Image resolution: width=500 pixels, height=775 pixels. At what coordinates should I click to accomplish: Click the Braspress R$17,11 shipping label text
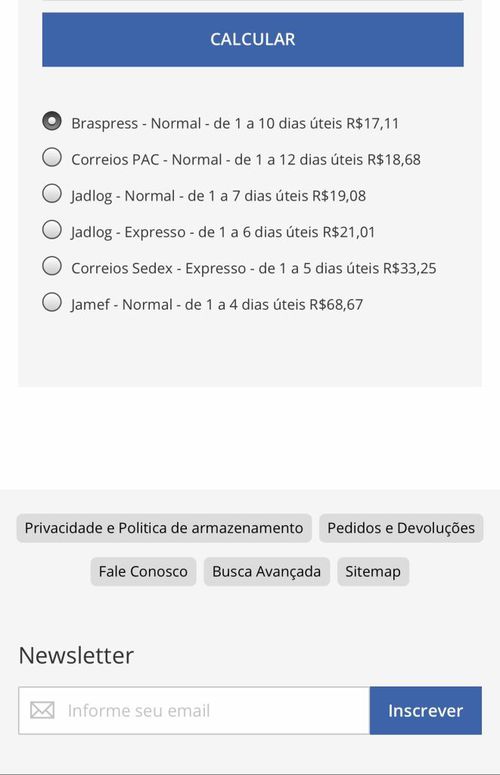tap(235, 123)
